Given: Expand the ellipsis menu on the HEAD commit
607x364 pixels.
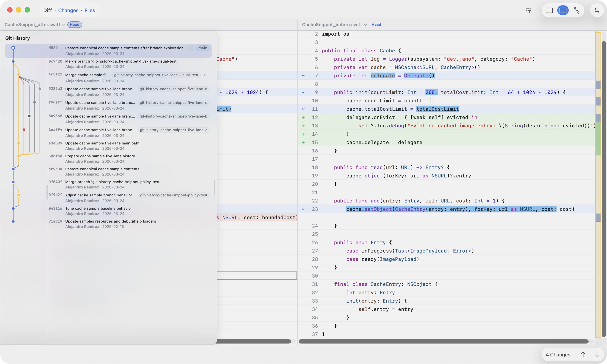Looking at the screenshot, I should 191,48.
